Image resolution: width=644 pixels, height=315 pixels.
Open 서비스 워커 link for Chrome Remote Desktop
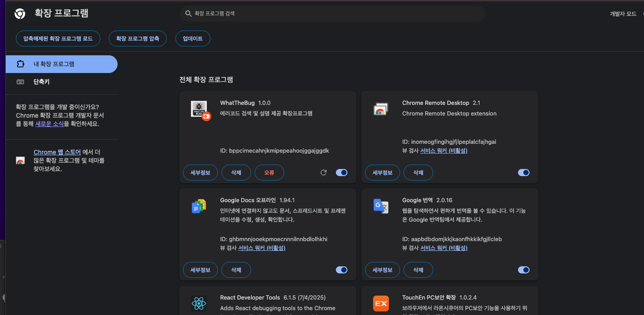click(x=444, y=151)
